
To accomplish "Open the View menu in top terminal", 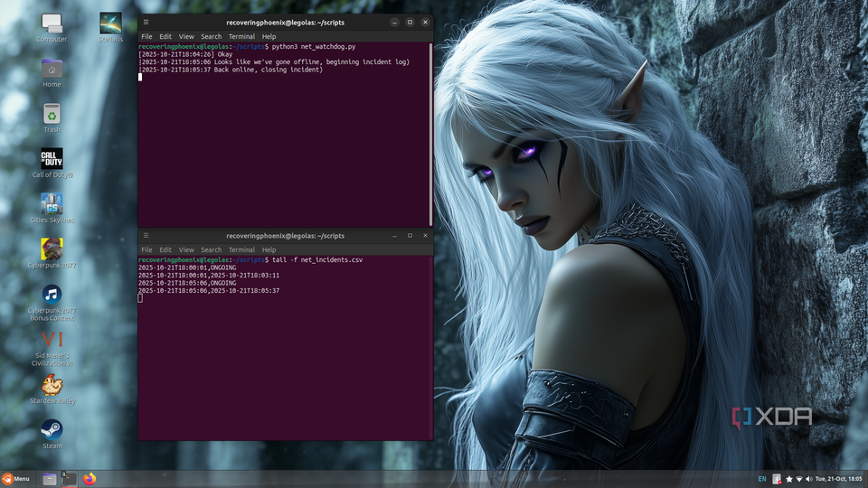I will (x=186, y=37).
